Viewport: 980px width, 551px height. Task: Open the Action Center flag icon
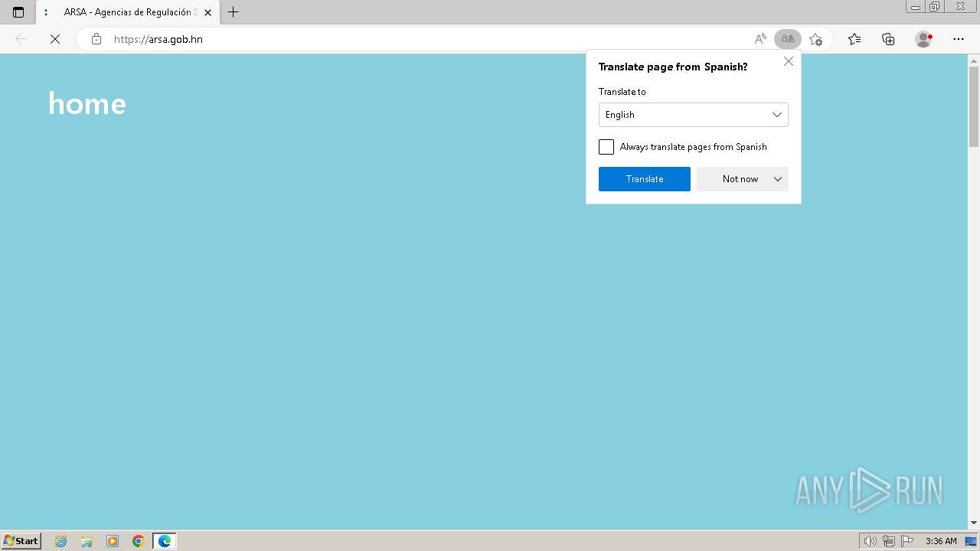click(907, 541)
